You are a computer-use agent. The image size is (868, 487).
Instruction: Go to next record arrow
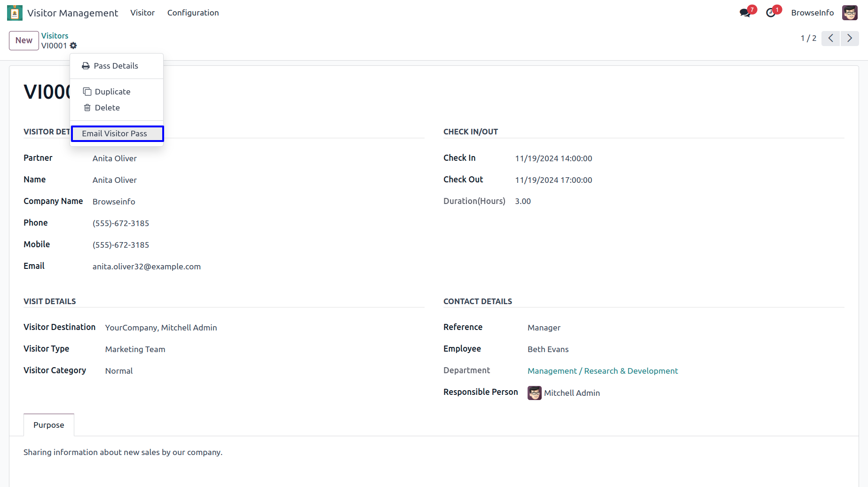(849, 38)
